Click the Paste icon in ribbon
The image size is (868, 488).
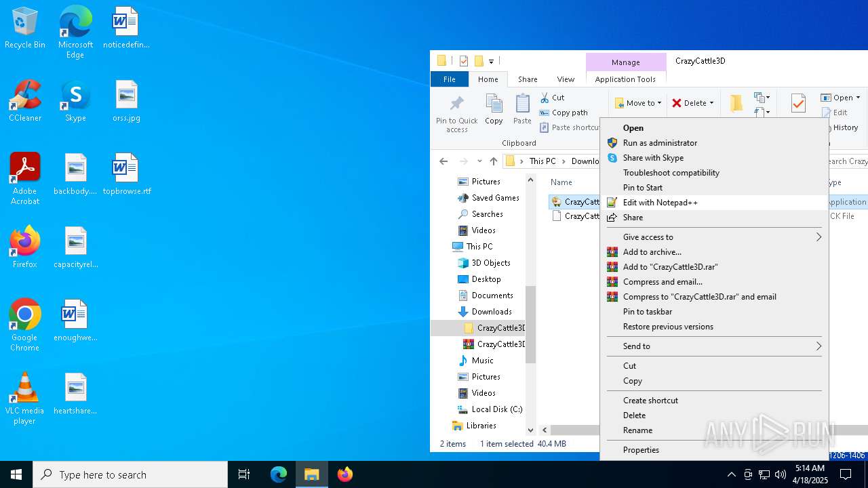tap(522, 109)
